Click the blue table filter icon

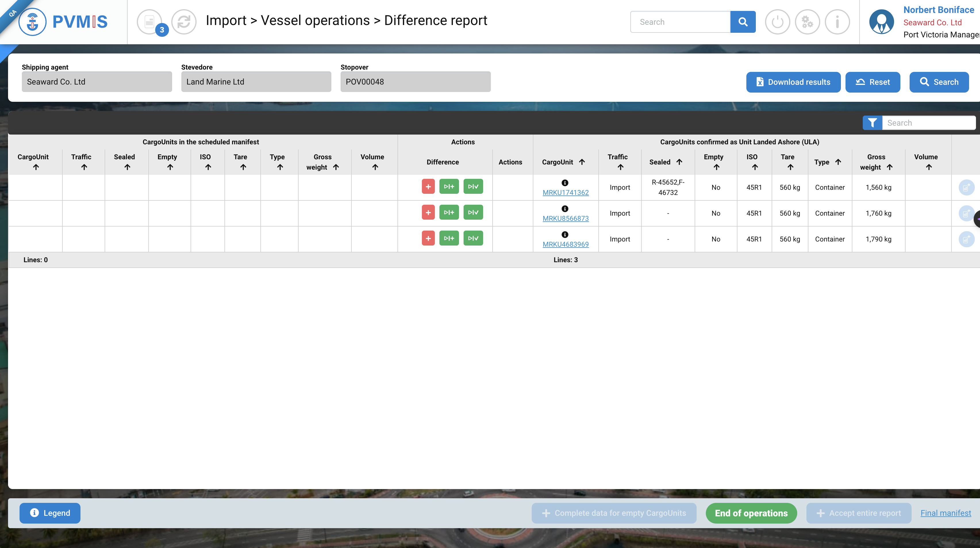point(872,123)
